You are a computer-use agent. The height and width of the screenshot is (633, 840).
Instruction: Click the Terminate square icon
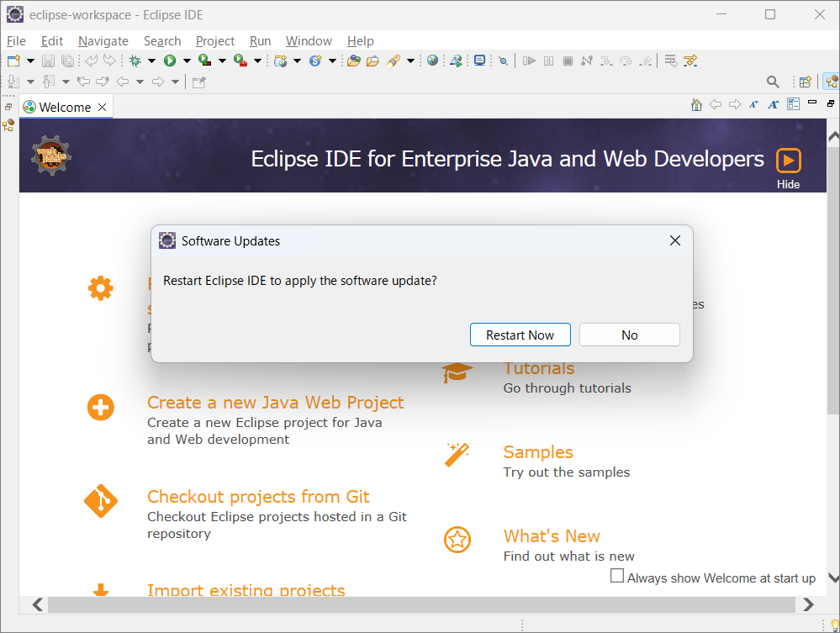tap(568, 61)
